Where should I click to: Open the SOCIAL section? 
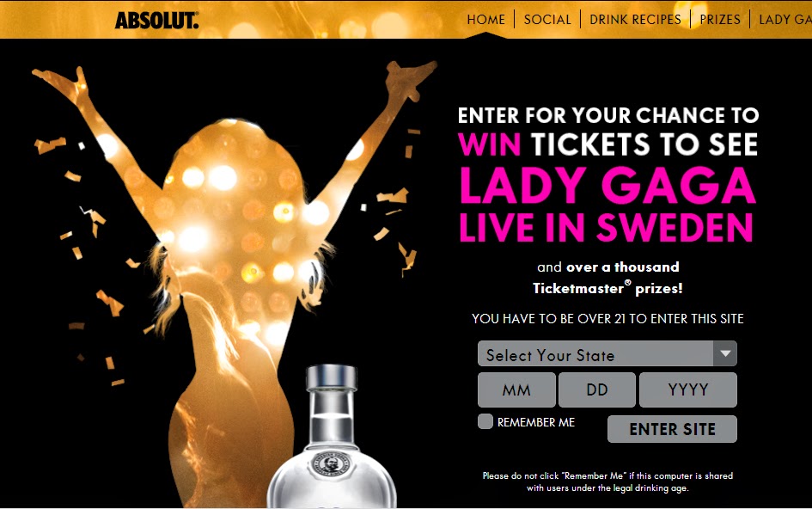[547, 20]
